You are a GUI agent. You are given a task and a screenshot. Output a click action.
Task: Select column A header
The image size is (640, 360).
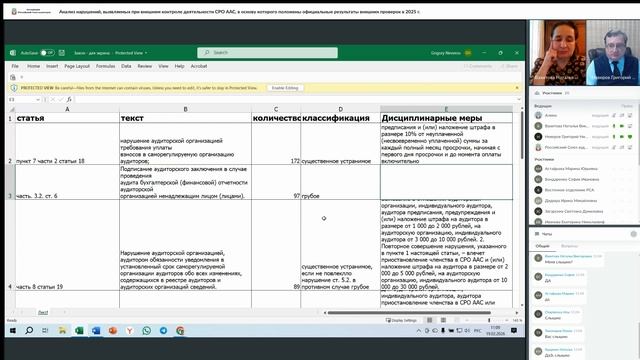pyautogui.click(x=67, y=109)
